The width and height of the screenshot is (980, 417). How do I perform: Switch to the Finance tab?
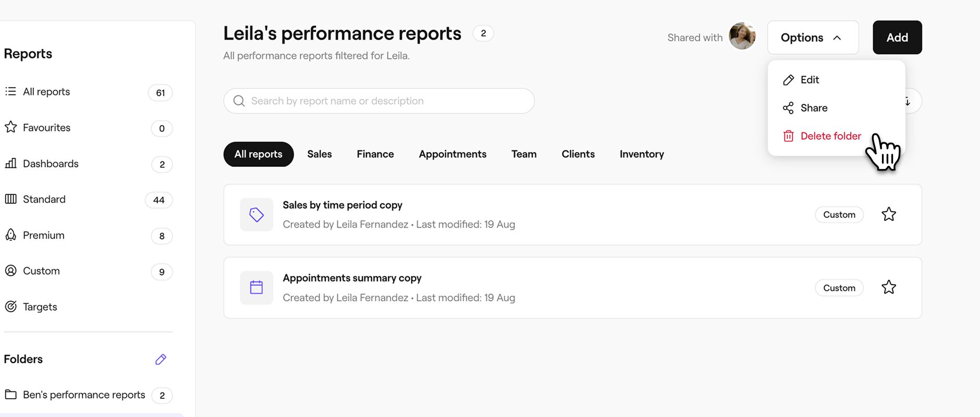pos(375,154)
